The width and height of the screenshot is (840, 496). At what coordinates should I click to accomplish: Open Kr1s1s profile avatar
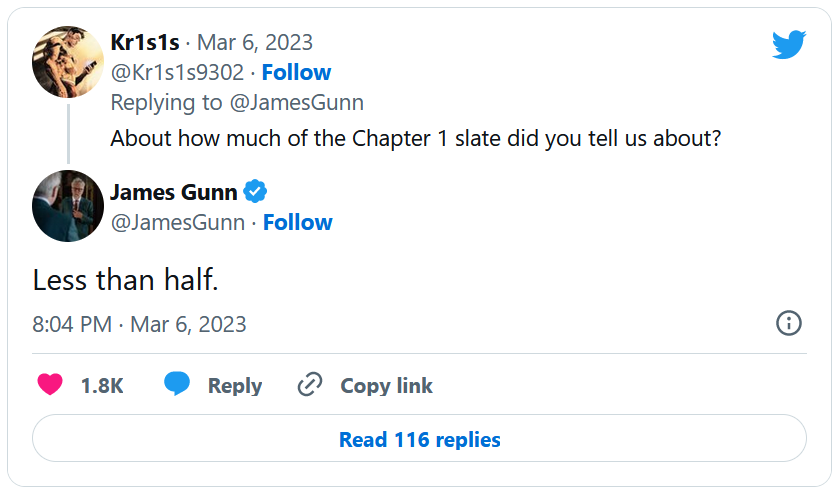[68, 62]
